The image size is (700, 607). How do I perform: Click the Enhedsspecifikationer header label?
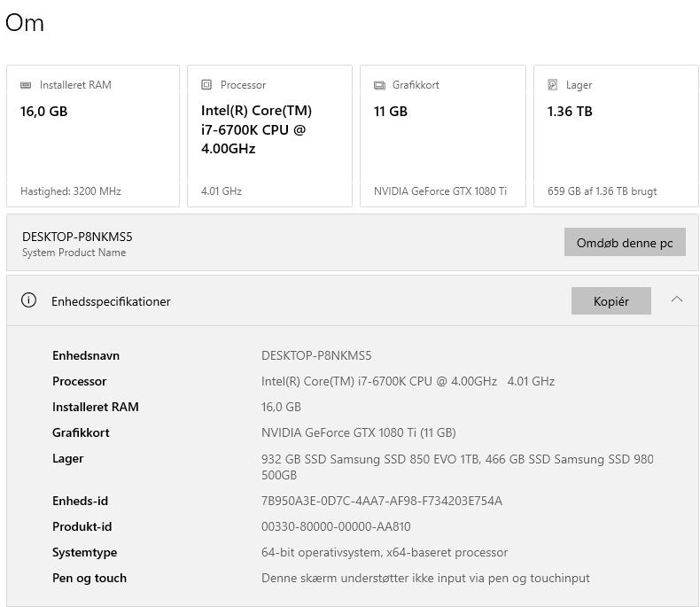click(x=111, y=301)
